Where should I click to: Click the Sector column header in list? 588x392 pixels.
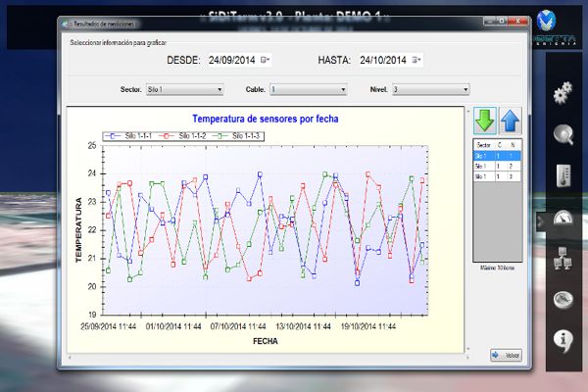pyautogui.click(x=483, y=145)
